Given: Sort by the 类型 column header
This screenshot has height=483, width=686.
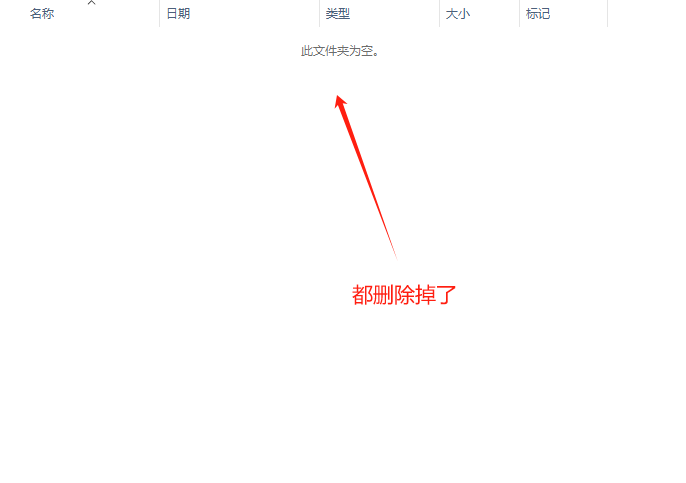Looking at the screenshot, I should [338, 14].
